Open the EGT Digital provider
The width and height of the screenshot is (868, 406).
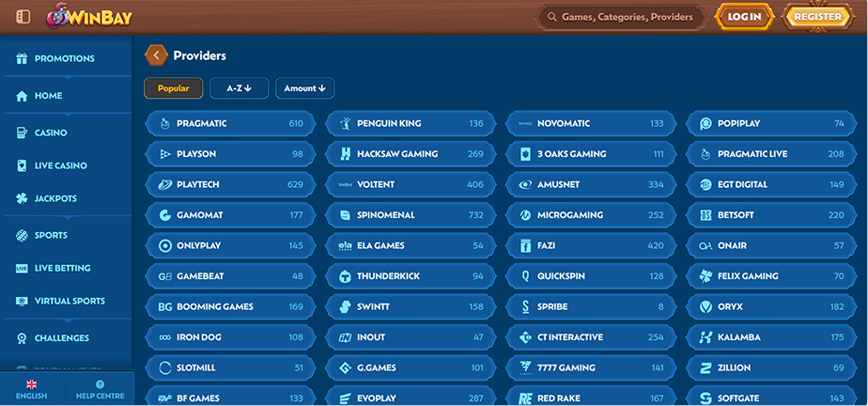(771, 184)
